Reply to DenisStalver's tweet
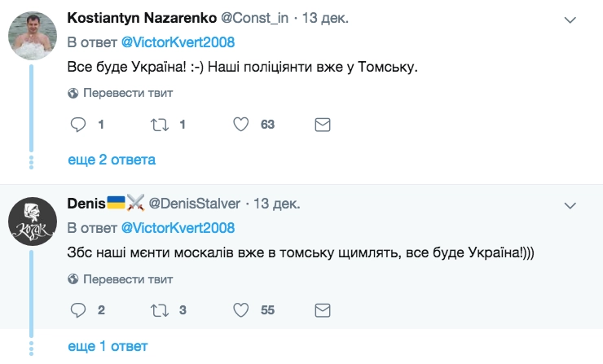Screen dimensions: 603x364 click(x=78, y=310)
